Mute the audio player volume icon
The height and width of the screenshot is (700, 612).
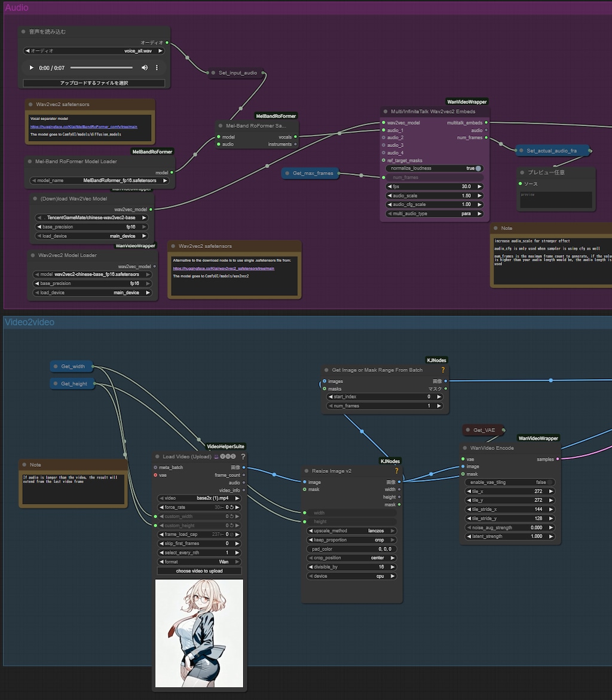coord(145,68)
